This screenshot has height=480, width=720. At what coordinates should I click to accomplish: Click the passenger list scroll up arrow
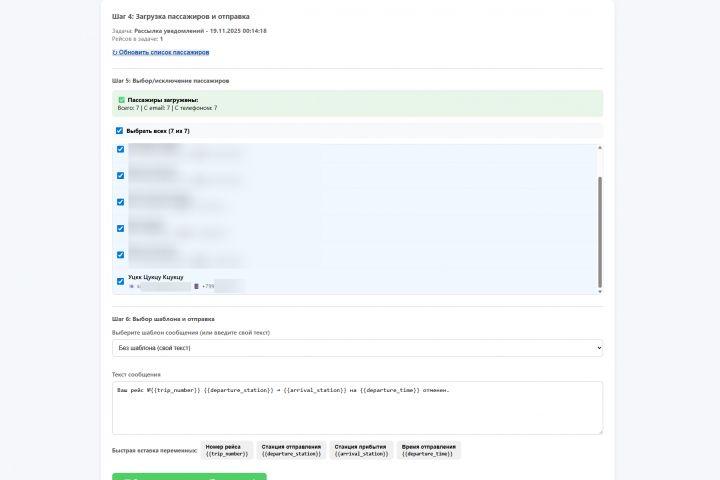(x=600, y=147)
